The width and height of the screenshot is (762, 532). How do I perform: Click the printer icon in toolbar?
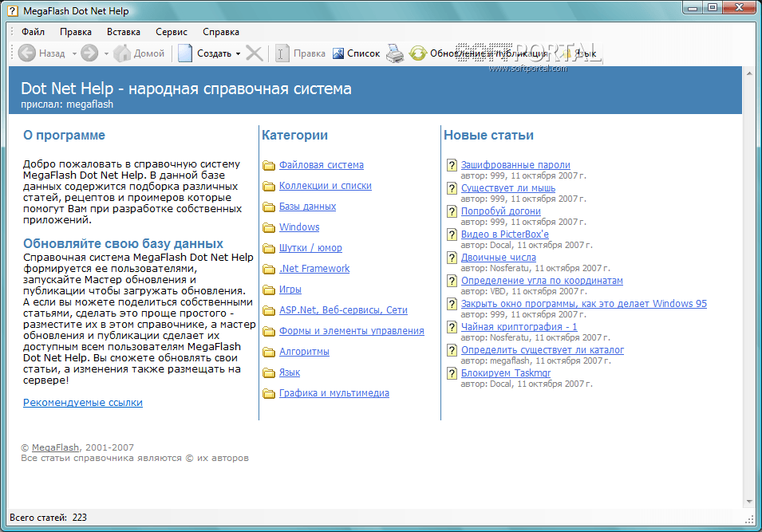pyautogui.click(x=395, y=53)
